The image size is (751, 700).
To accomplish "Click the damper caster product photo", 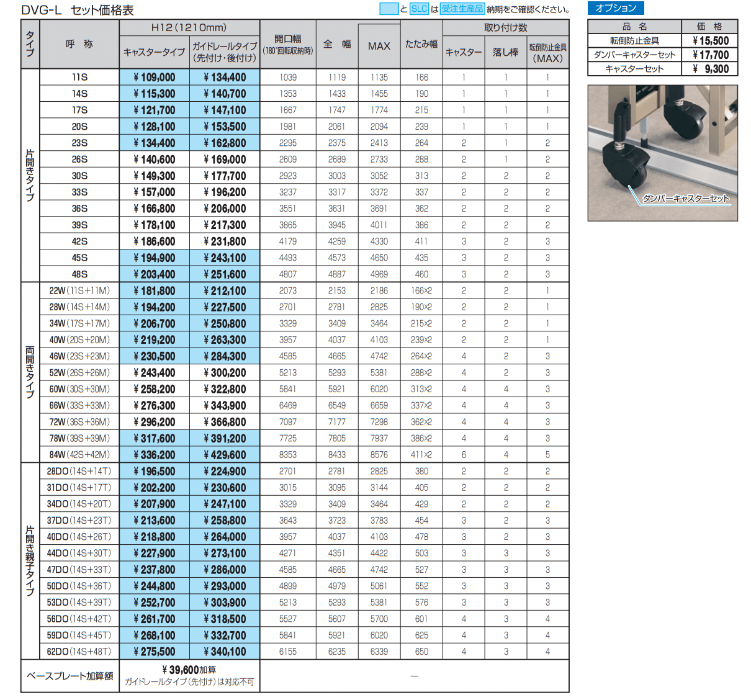I will (x=662, y=153).
